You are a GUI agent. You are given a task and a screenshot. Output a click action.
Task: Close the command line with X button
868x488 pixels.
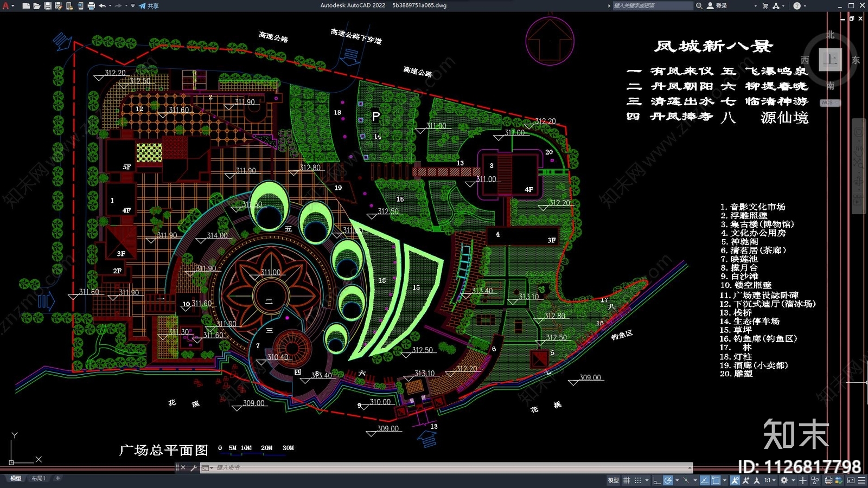point(183,467)
